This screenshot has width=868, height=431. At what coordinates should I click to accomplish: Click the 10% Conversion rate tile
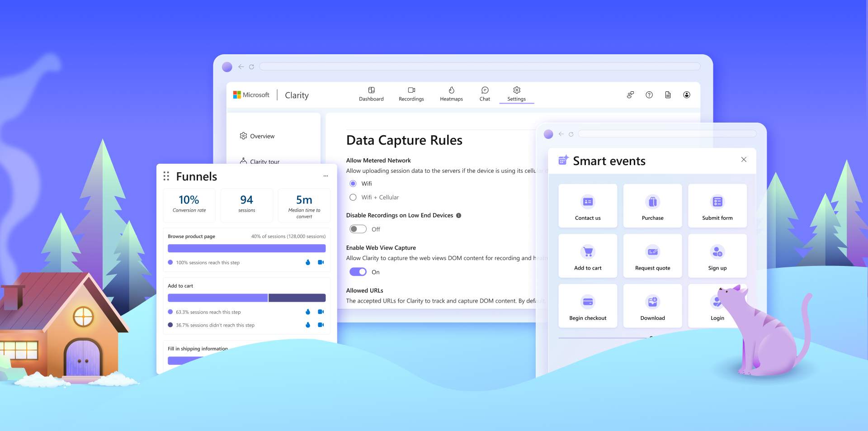(x=189, y=205)
